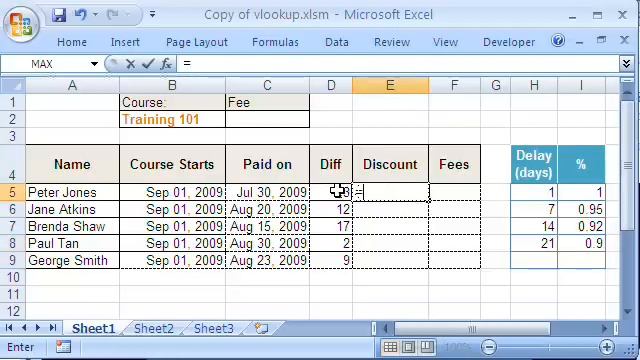Click inside the formula bar input
Image resolution: width=640 pixels, height=360 pixels.
398,64
